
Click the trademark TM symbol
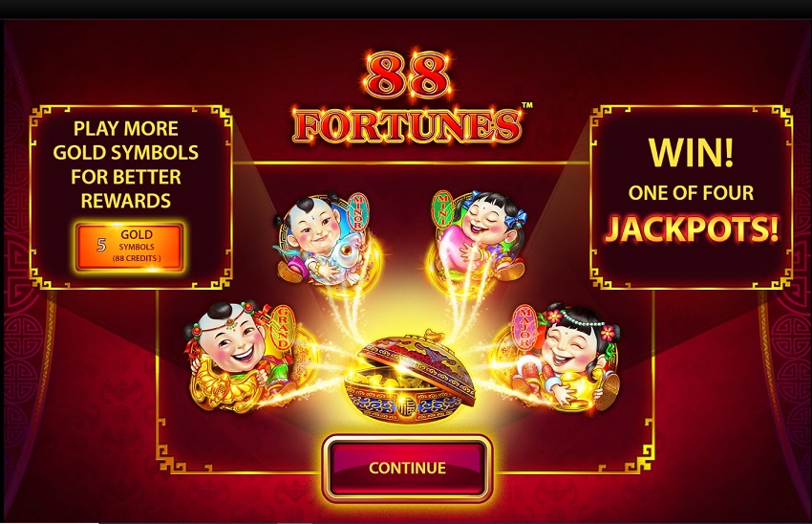pos(526,105)
